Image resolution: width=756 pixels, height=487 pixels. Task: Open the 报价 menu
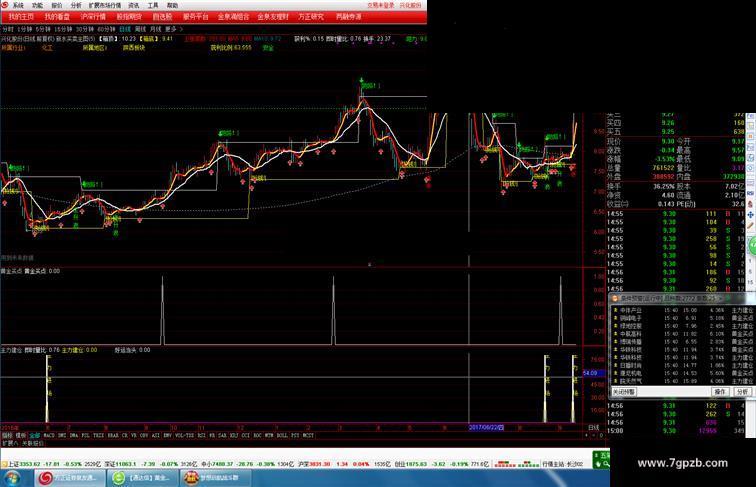(57, 5)
